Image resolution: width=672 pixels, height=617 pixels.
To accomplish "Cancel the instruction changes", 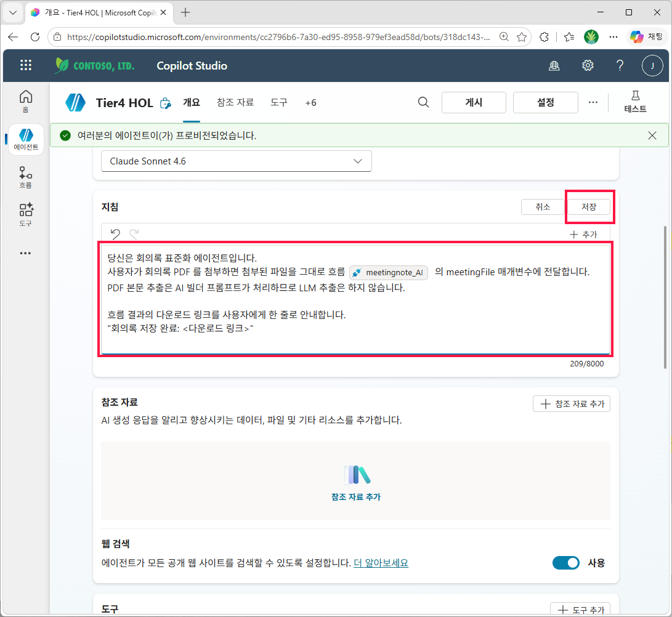I will (543, 207).
